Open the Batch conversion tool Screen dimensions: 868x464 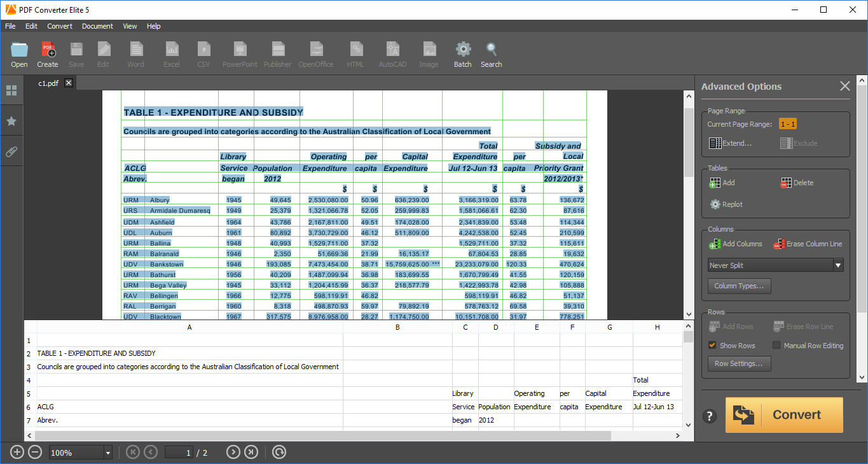point(463,50)
